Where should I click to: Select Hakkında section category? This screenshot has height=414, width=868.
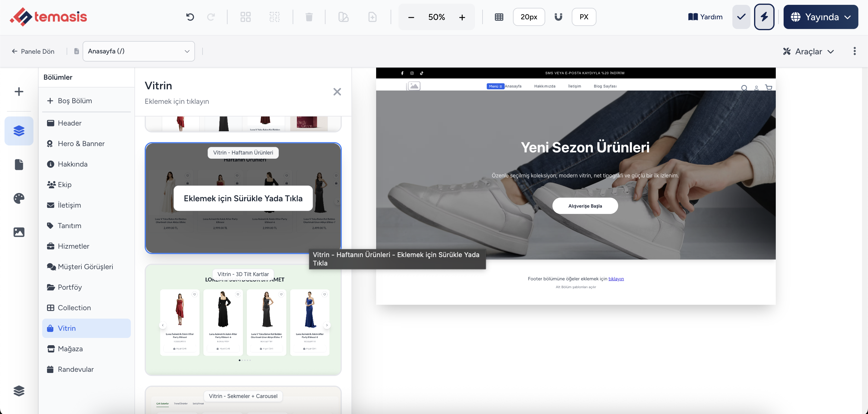click(x=86, y=164)
